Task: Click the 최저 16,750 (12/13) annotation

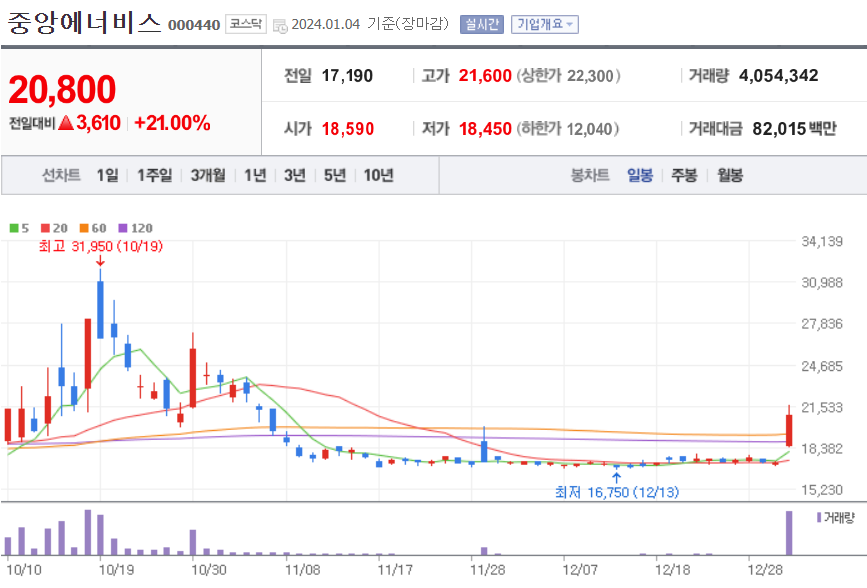Action: [x=617, y=492]
